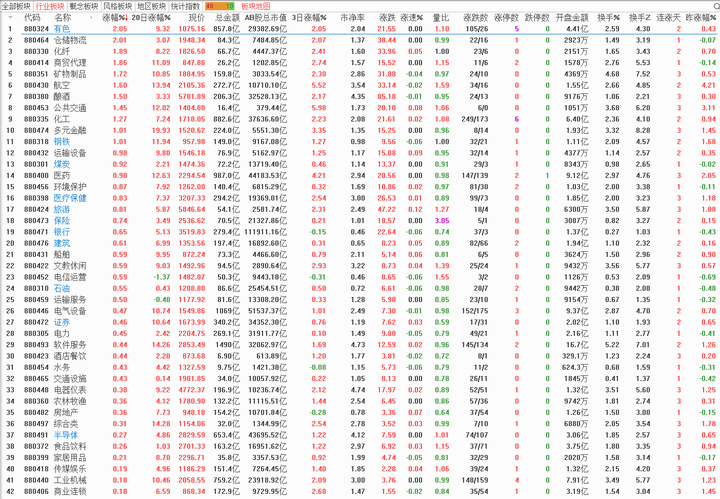
Task: Click the 传媒娱乐 sector name
Action: [70, 469]
